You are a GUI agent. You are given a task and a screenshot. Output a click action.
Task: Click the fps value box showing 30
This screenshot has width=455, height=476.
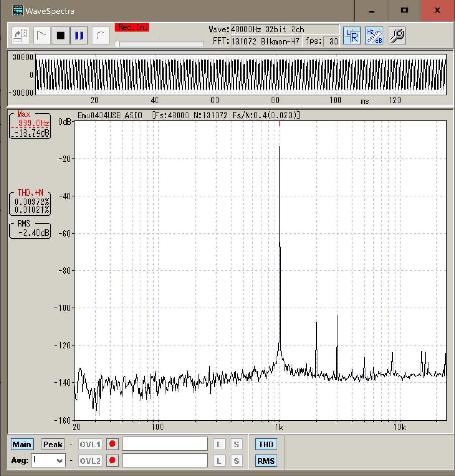coord(331,42)
